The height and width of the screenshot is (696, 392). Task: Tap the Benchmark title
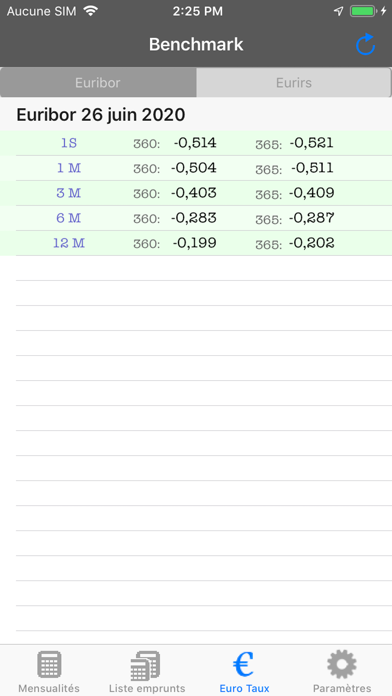pos(196,44)
